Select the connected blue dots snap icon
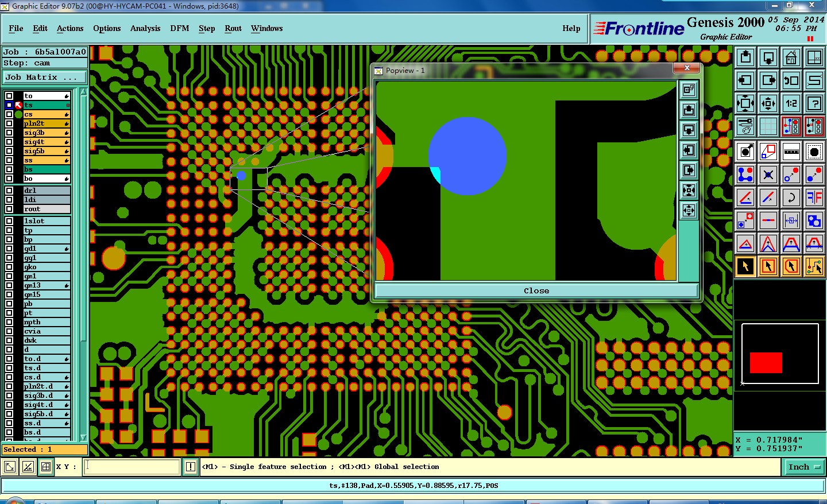The image size is (827, 504). [745, 175]
